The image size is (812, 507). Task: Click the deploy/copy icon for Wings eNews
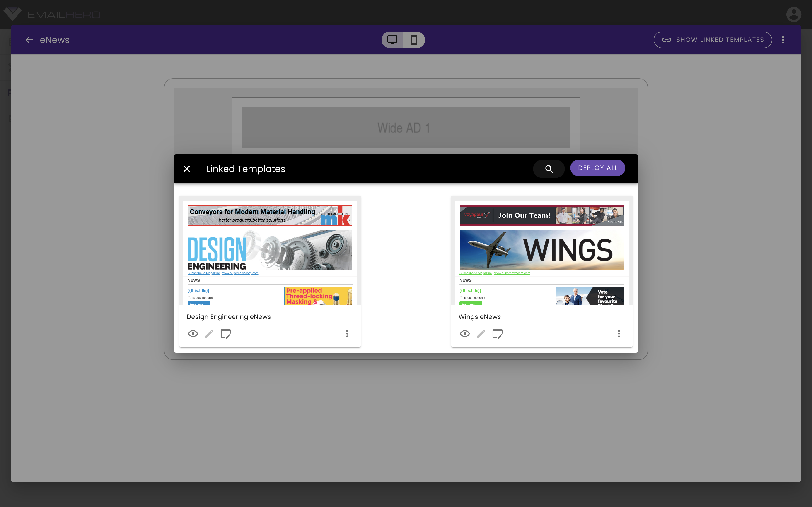(498, 334)
